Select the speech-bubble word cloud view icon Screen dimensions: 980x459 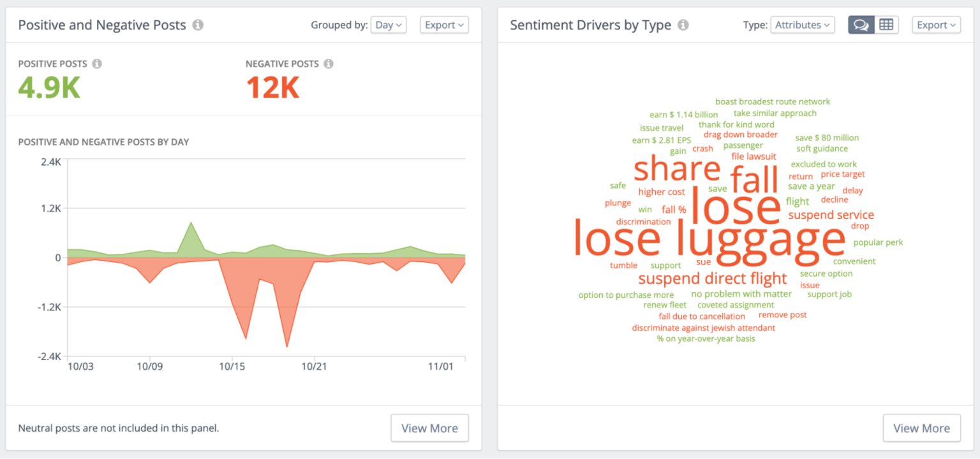tap(861, 25)
